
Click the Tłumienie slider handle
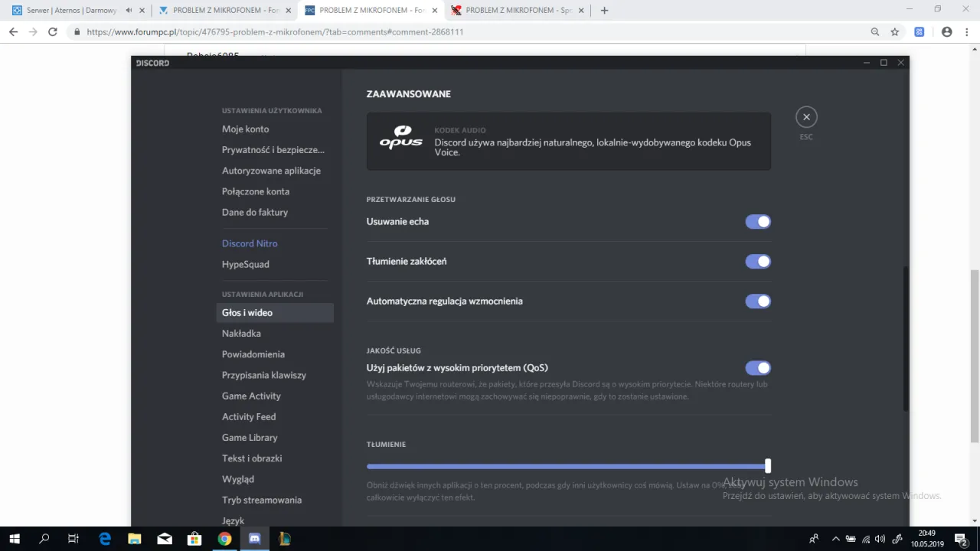[x=767, y=466]
